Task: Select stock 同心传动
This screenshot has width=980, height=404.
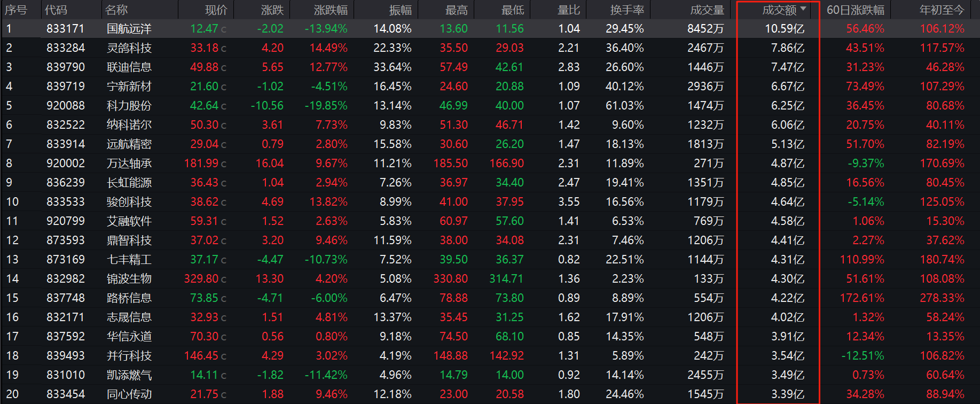Action: click(x=129, y=394)
